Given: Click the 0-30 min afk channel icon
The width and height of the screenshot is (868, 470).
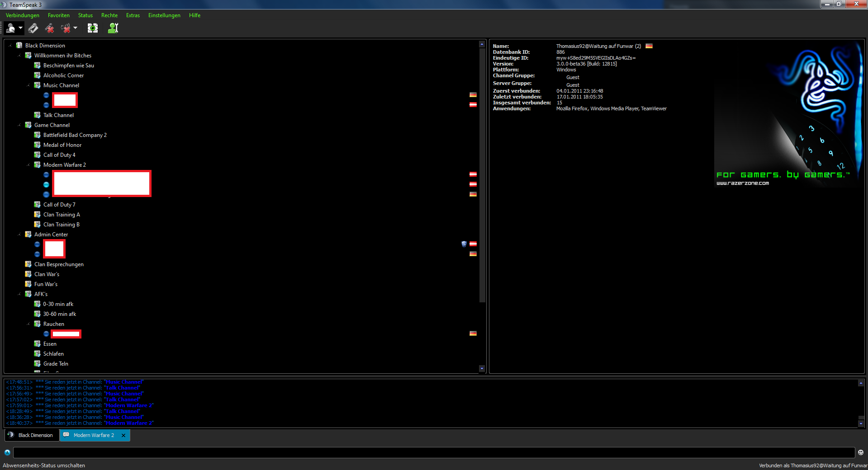Looking at the screenshot, I should [x=37, y=304].
